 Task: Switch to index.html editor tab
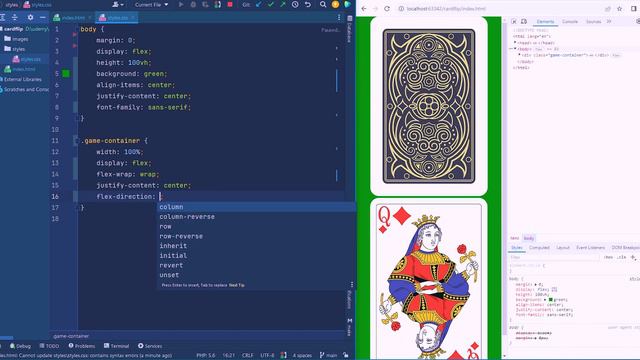pos(73,18)
